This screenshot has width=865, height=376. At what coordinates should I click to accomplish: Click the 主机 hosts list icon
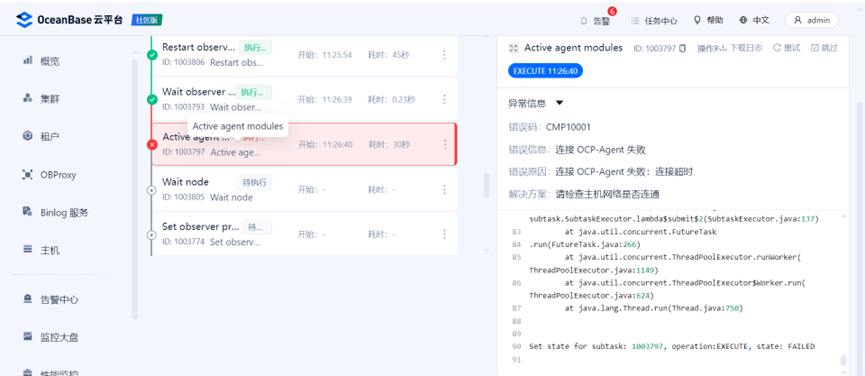pyautogui.click(x=27, y=249)
